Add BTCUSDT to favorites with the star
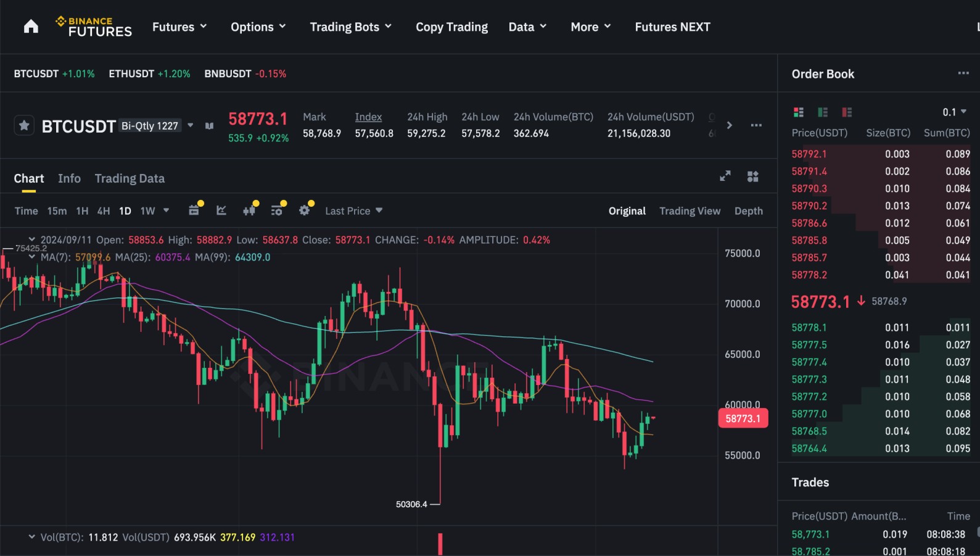Image resolution: width=980 pixels, height=556 pixels. pyautogui.click(x=24, y=126)
